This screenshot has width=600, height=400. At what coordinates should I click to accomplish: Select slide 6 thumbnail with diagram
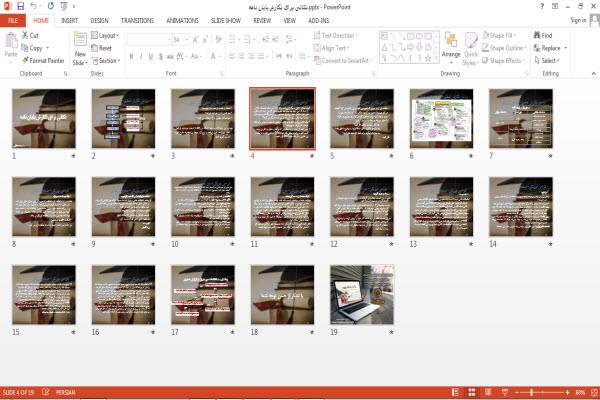point(441,119)
